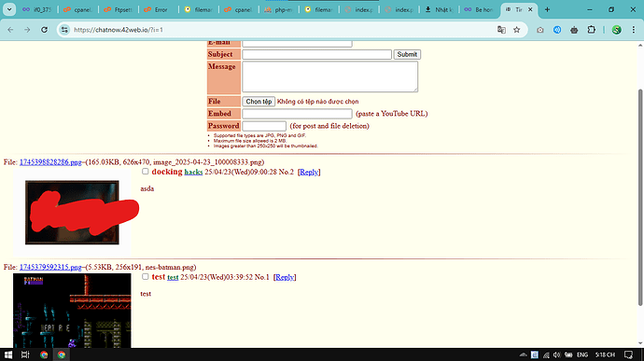644x361 pixels.
Task: Switch to the Ftpsett browser tab
Action: (119, 9)
